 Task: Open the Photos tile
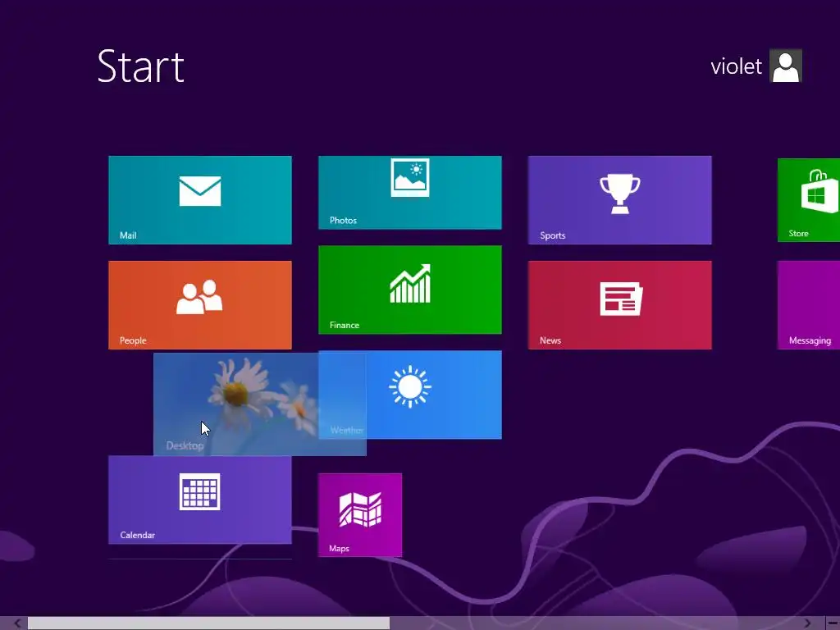[410, 192]
